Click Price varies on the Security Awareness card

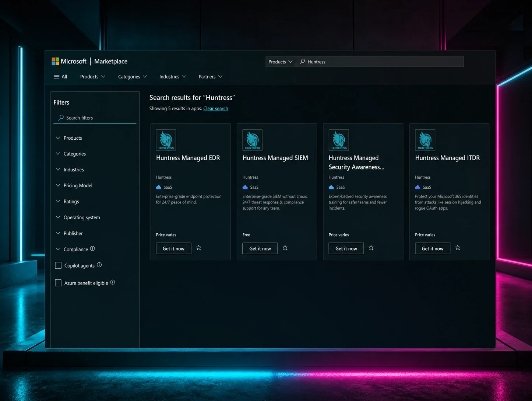coord(339,235)
